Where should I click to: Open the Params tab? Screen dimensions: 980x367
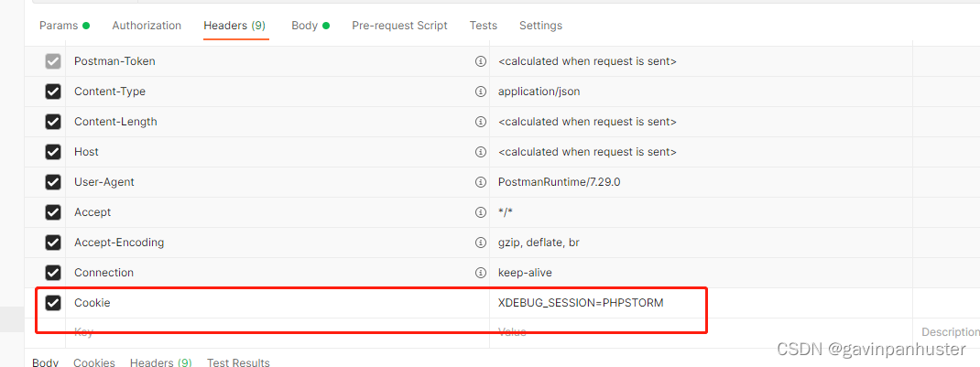point(64,26)
